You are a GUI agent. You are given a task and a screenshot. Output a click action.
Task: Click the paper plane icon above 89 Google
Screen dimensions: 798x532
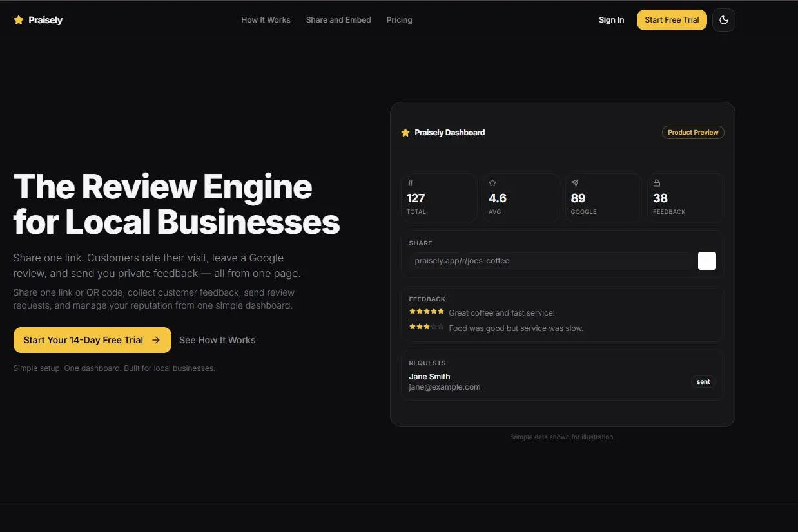tap(575, 183)
